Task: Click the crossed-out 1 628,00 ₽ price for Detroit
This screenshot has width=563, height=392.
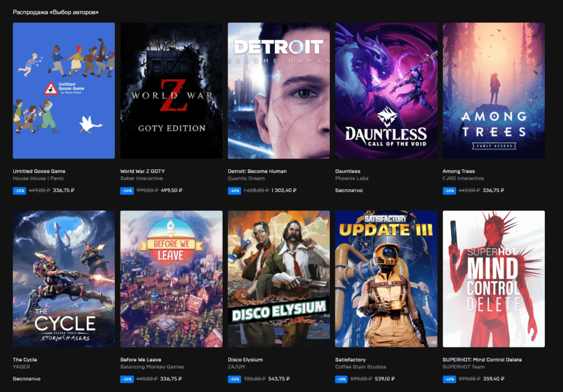Action: 256,190
